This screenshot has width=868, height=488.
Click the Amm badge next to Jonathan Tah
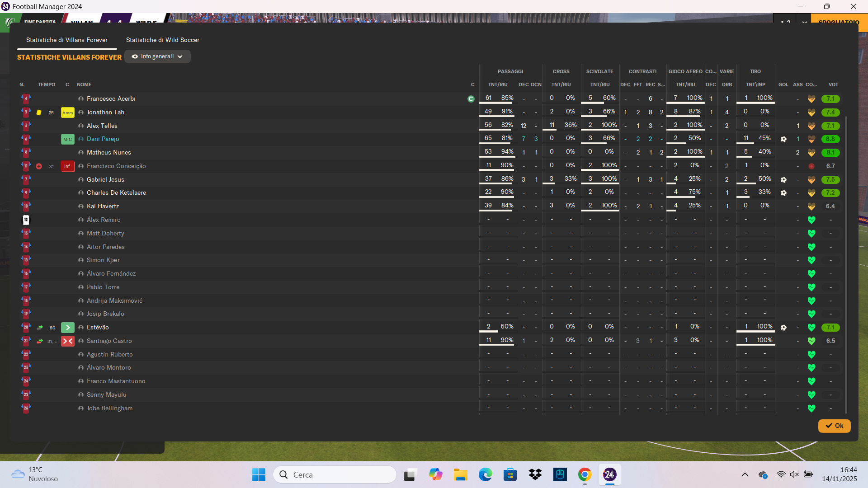(67, 113)
